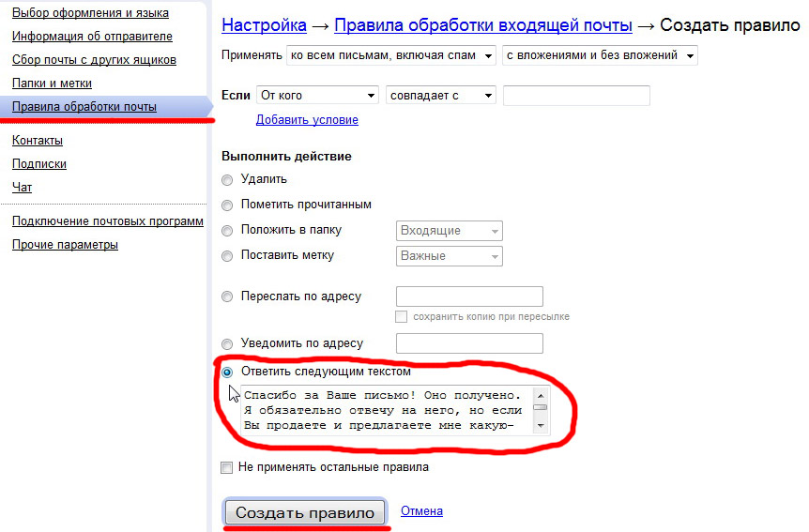Screen dimensions: 809x532
Task: Open 'Прочие параметры' link
Action: click(x=65, y=245)
